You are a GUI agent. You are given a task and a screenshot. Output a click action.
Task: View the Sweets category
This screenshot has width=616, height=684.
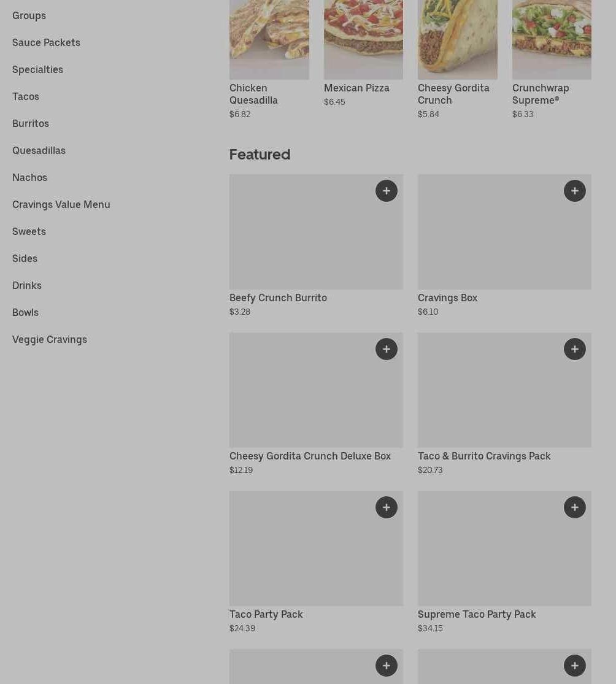29,231
